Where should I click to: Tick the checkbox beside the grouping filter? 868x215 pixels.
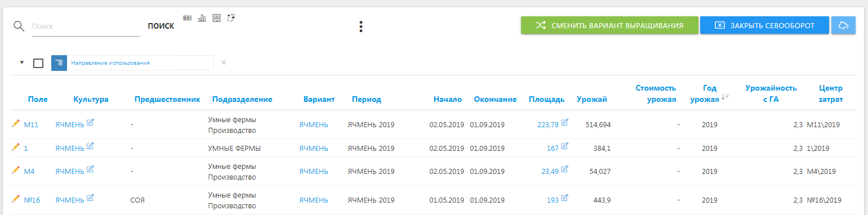[x=38, y=63]
